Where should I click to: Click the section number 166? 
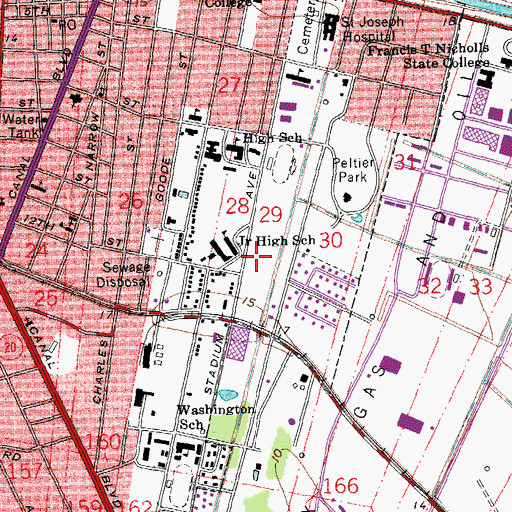(x=341, y=486)
